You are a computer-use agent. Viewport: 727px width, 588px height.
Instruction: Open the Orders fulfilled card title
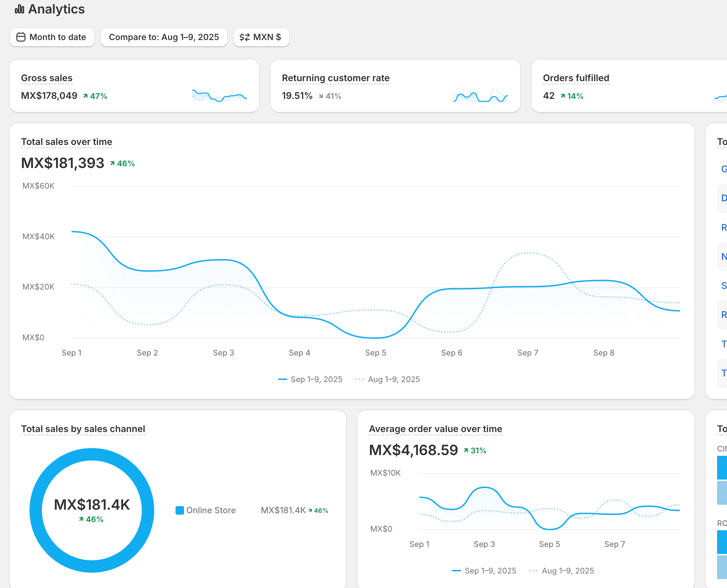(576, 78)
